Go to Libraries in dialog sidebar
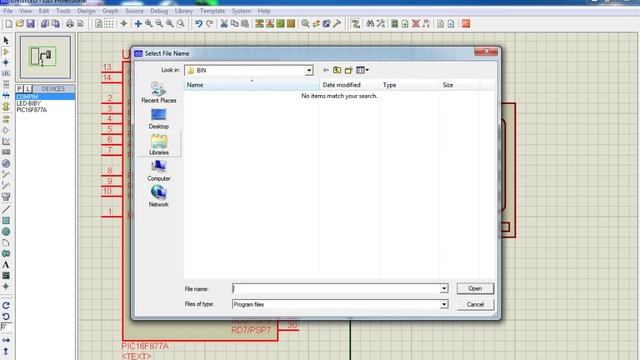The width and height of the screenshot is (640, 360). pos(159,144)
